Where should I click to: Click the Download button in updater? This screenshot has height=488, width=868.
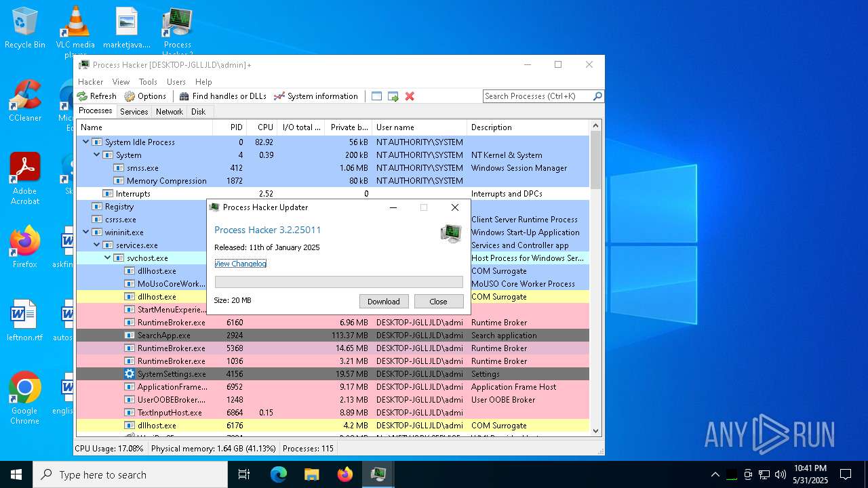384,302
